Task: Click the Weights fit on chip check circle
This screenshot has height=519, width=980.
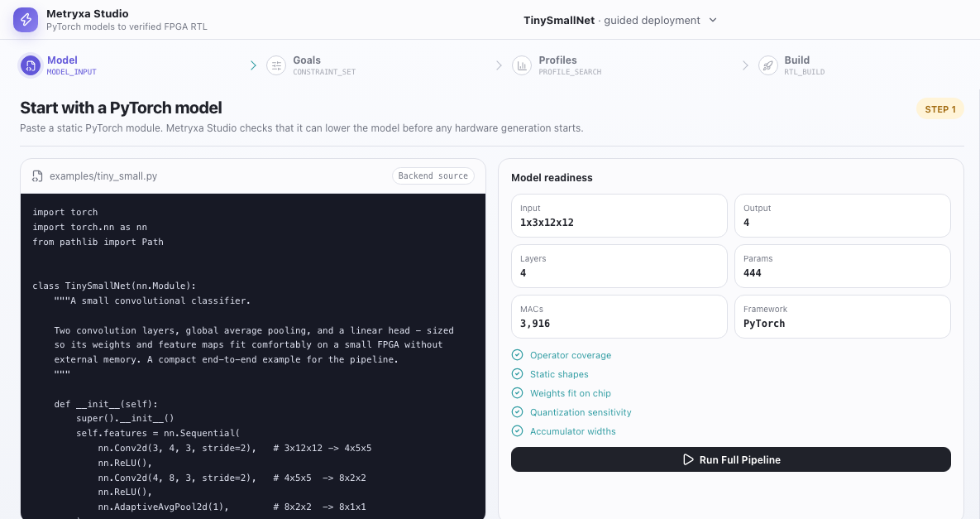Action: tap(517, 392)
